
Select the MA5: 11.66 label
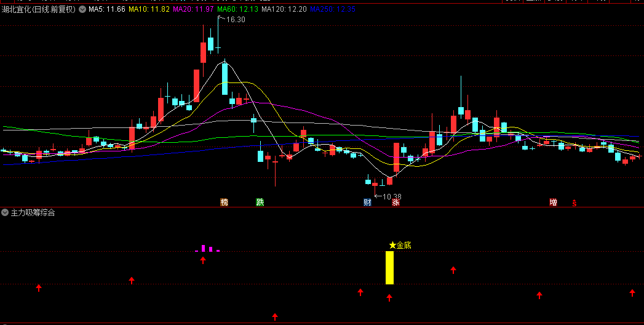click(107, 9)
